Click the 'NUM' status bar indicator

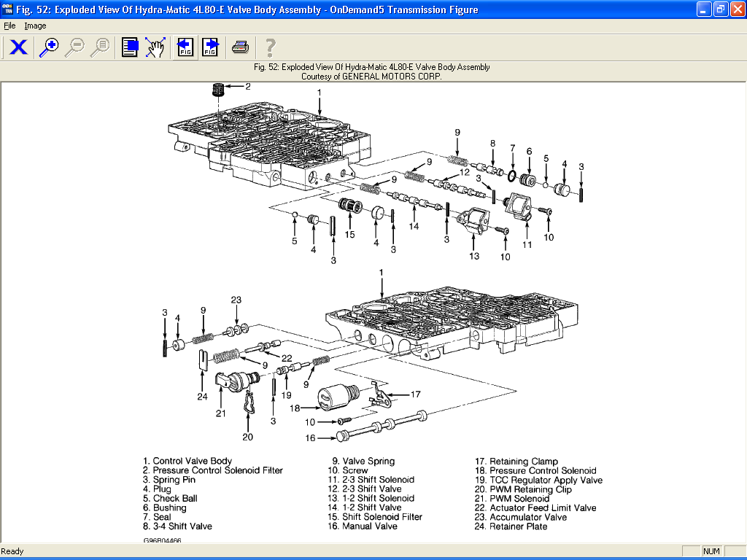pyautogui.click(x=711, y=551)
